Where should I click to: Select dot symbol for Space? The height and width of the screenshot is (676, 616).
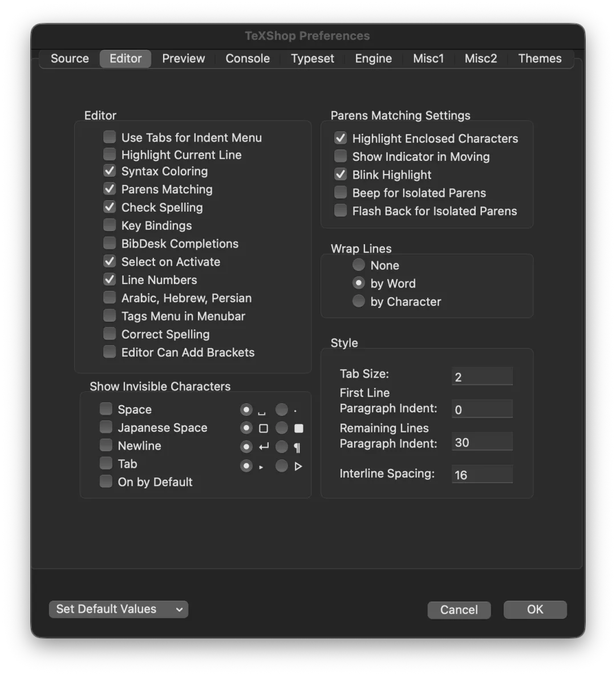[x=282, y=410]
